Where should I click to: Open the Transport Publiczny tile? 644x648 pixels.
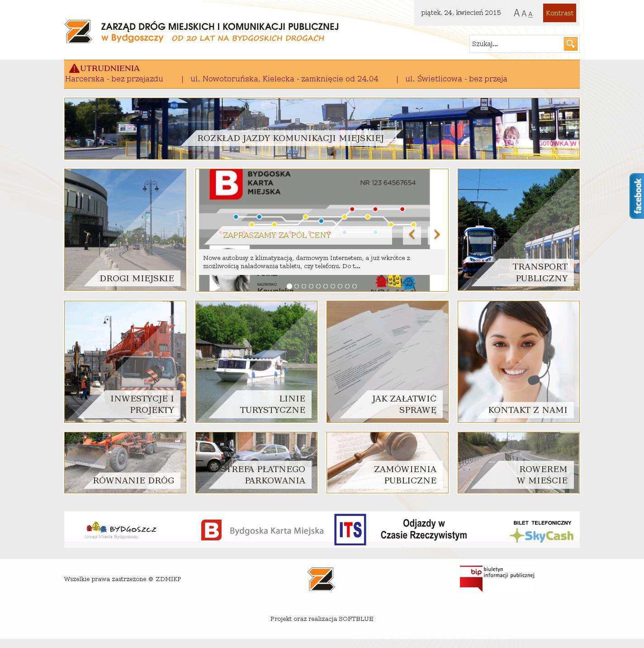point(518,230)
